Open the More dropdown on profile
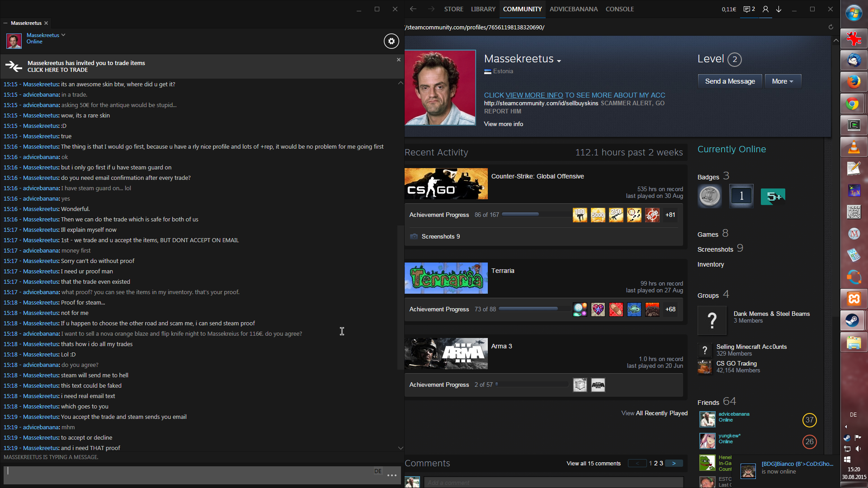868x488 pixels. coord(783,81)
